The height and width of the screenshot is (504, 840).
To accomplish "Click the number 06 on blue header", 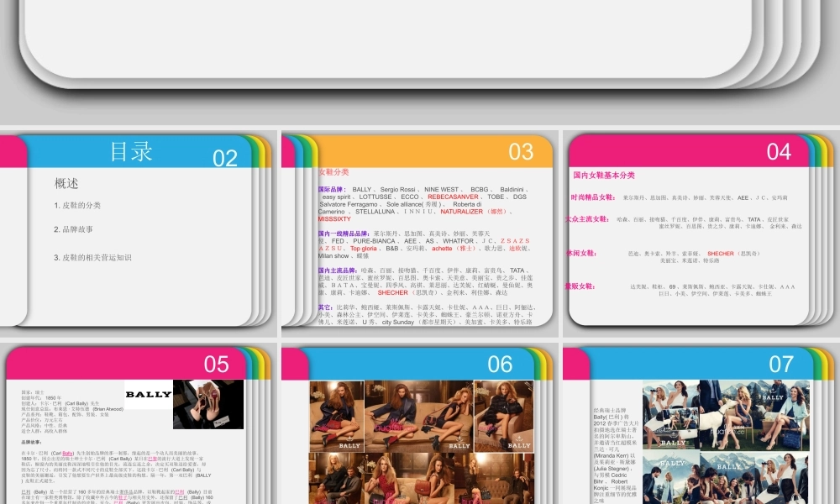I will (x=500, y=365).
